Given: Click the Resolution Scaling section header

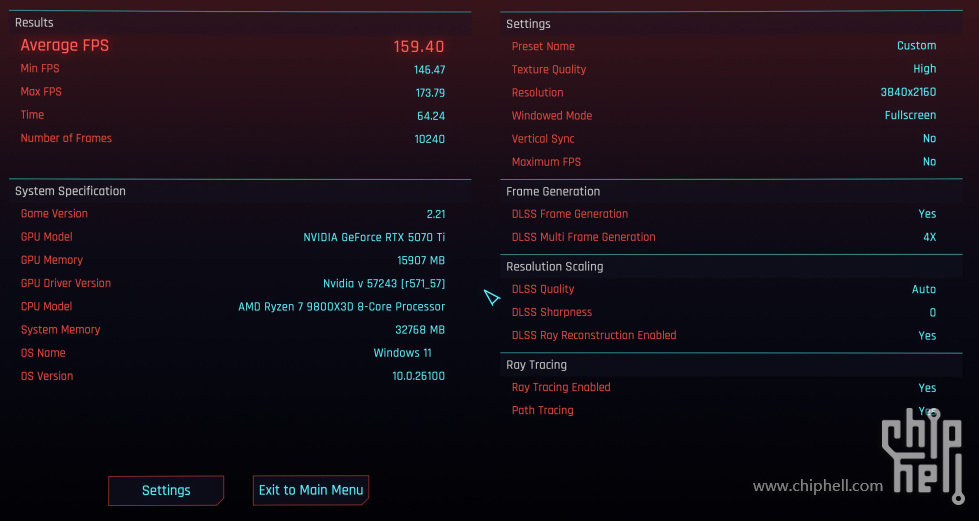Looking at the screenshot, I should [x=554, y=267].
